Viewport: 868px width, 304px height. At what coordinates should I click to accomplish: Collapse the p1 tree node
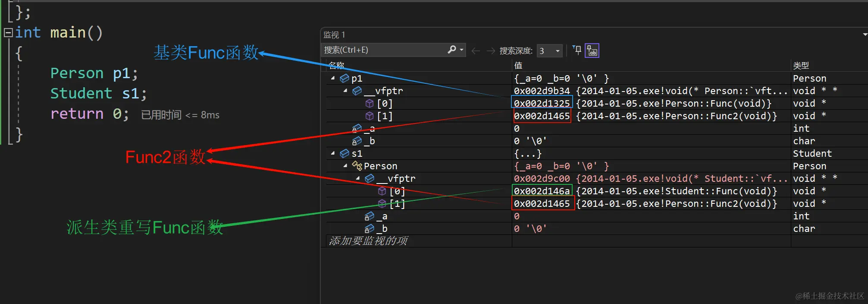point(333,78)
